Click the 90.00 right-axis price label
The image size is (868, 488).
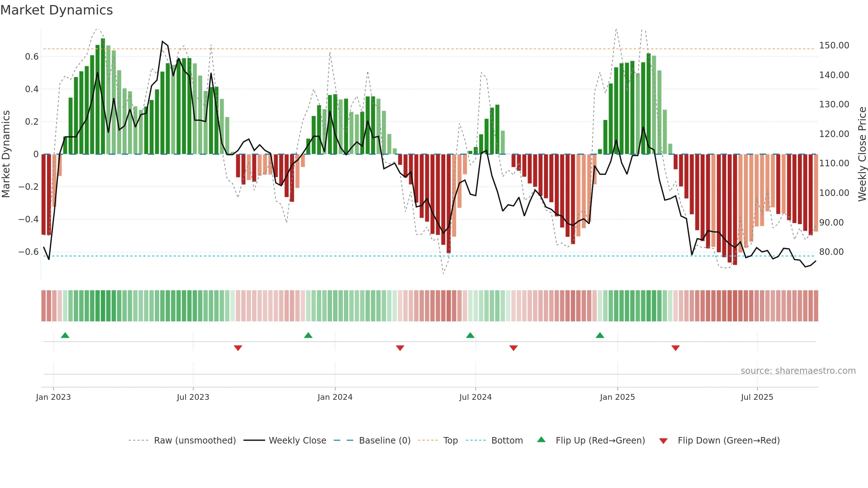coord(831,222)
